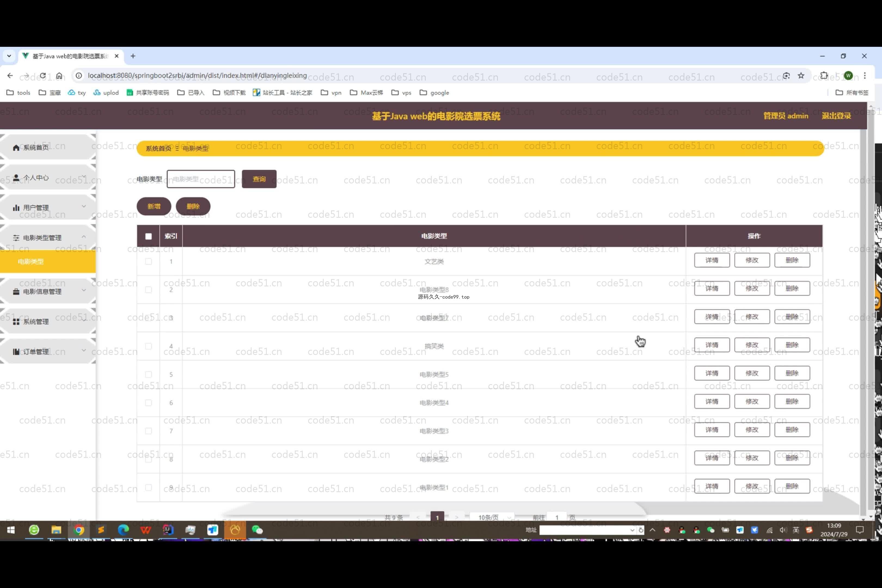882x588 pixels.
Task: Open the 站长工具 bookmark
Action: 282,93
